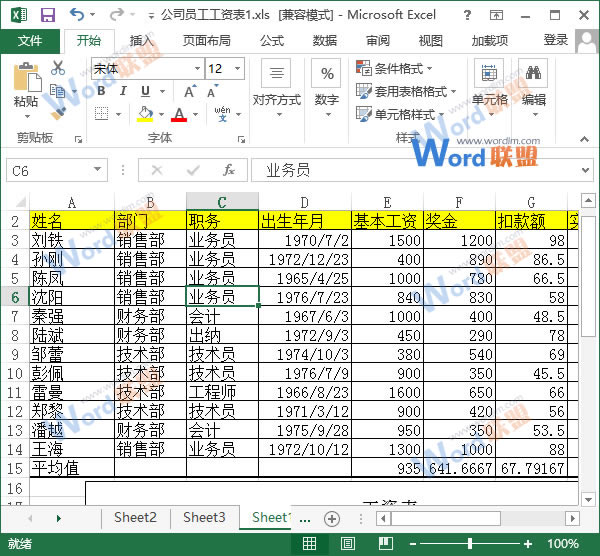Click the Login (登录) link
Screen dimensions: 600x556
point(556,40)
